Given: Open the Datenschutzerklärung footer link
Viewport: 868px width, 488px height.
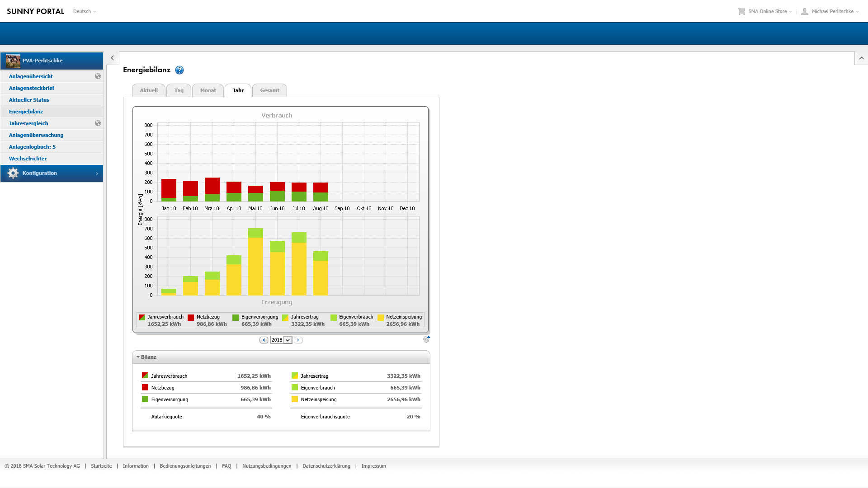Looking at the screenshot, I should pos(326,466).
